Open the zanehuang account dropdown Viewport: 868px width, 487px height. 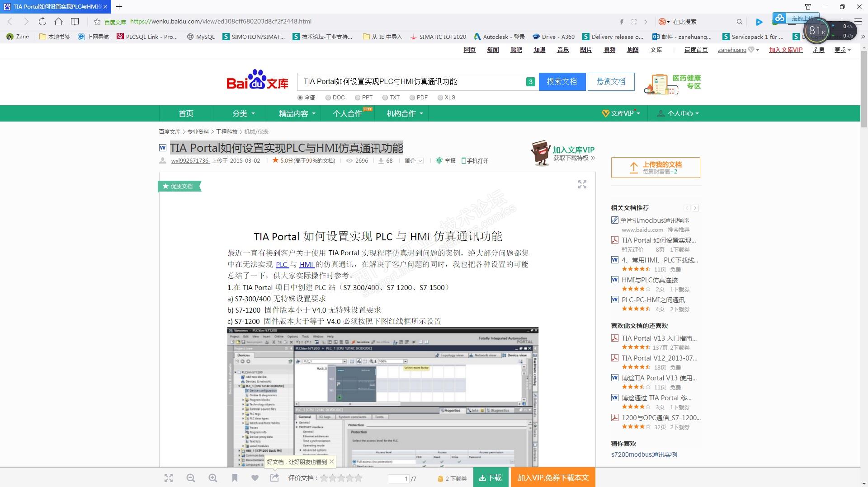tap(738, 50)
